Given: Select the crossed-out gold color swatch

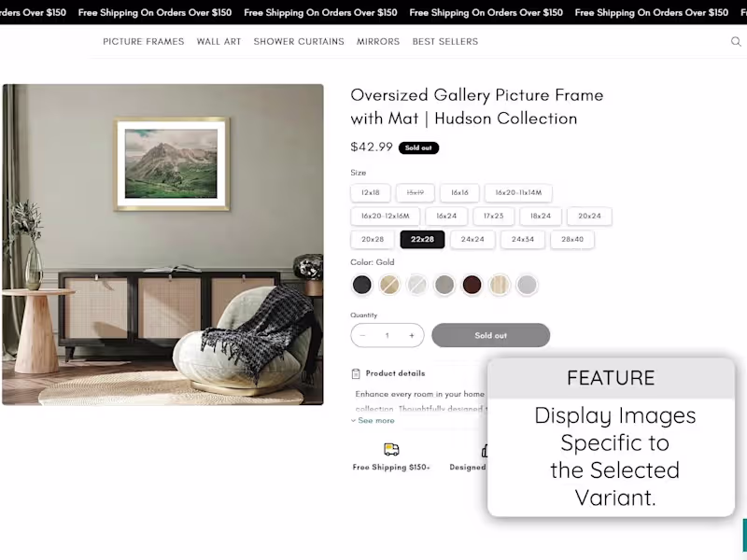Looking at the screenshot, I should [x=389, y=285].
